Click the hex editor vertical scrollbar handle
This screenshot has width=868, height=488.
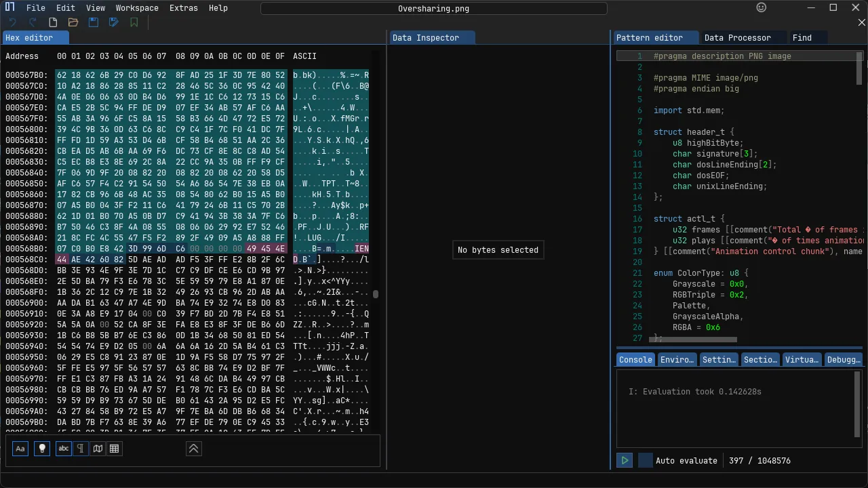click(376, 293)
